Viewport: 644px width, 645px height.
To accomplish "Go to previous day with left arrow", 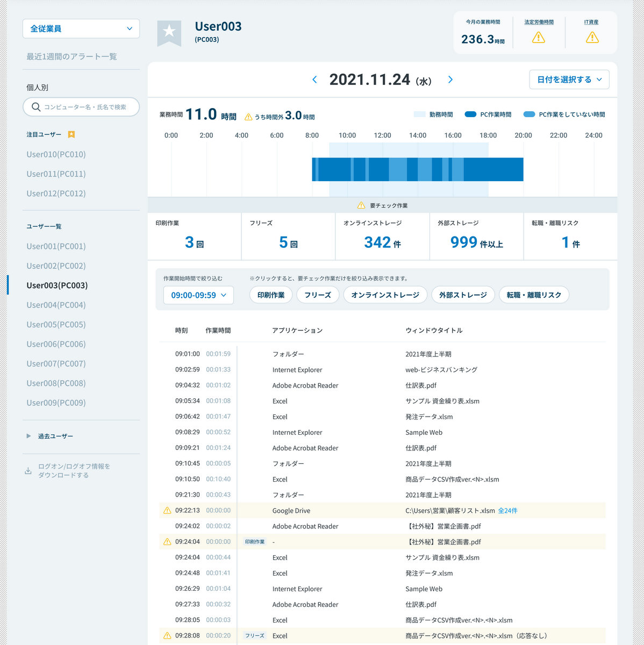I will pos(314,80).
